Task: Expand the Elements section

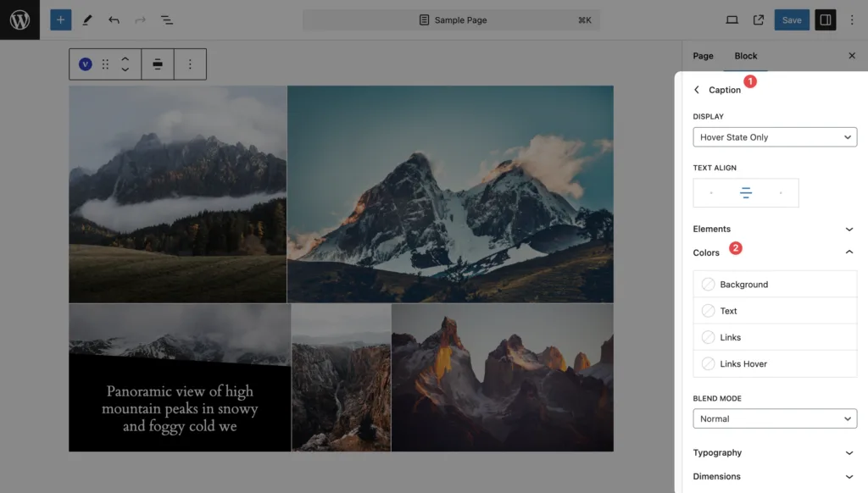Action: click(774, 229)
